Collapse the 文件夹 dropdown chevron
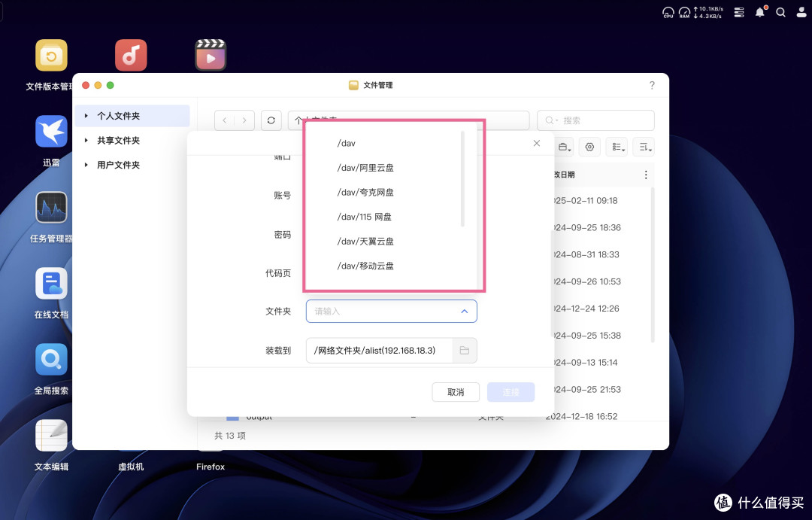This screenshot has width=812, height=520. (x=465, y=312)
